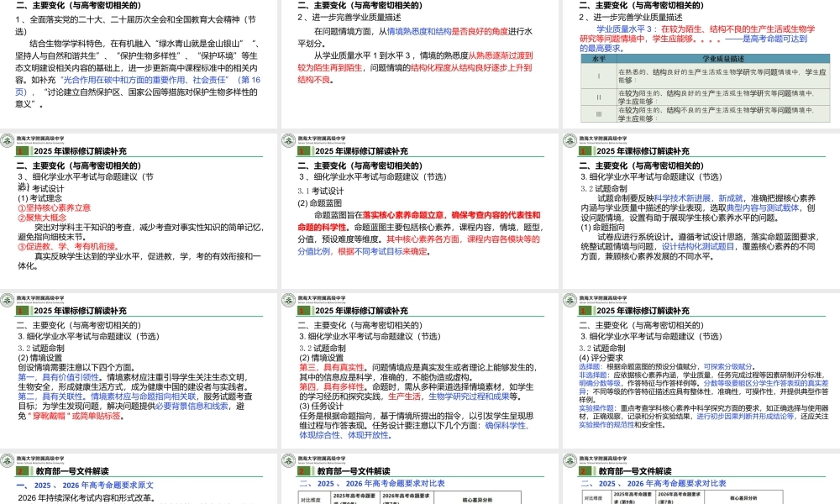Image resolution: width=840 pixels, height=504 pixels.
Task: Open the 评分要求 slide thumbnail
Action: click(x=701, y=370)
